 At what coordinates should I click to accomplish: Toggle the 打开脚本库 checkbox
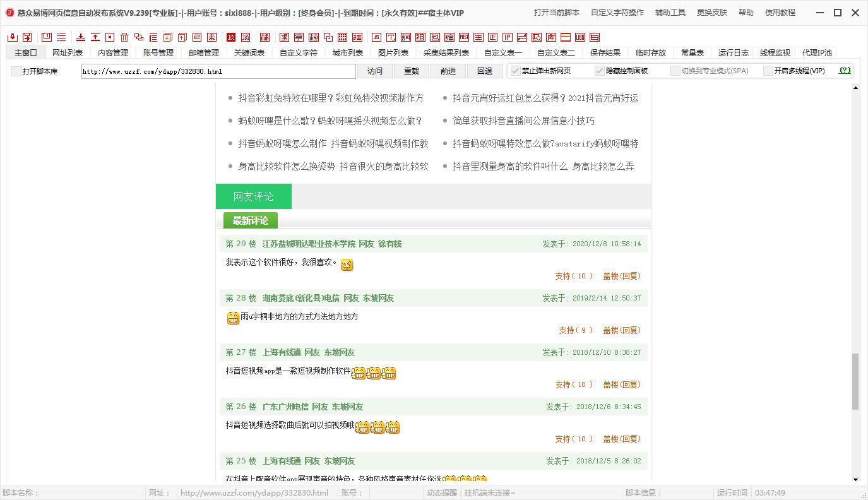[16, 71]
